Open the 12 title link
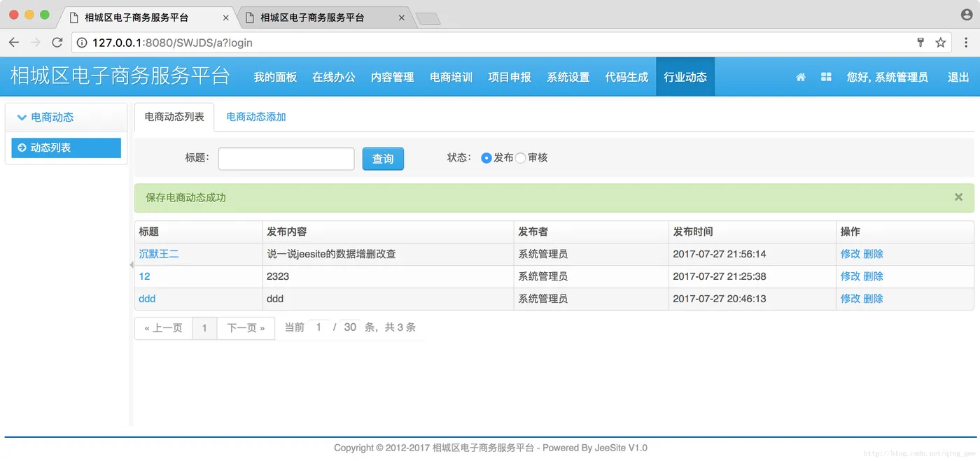Screen dimensions: 980x461 144,276
